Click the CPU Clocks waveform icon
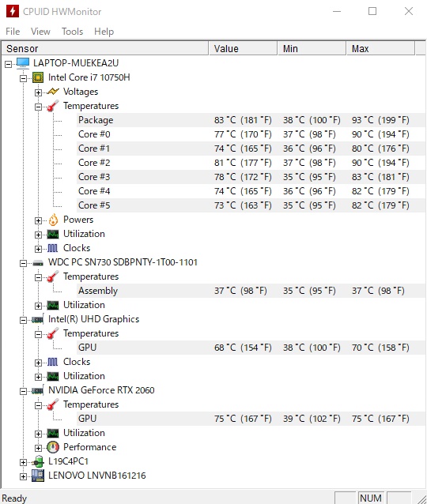 click(53, 248)
